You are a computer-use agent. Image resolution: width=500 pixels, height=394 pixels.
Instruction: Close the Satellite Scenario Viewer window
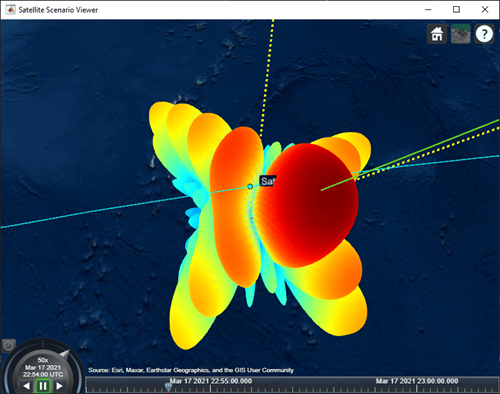click(485, 9)
